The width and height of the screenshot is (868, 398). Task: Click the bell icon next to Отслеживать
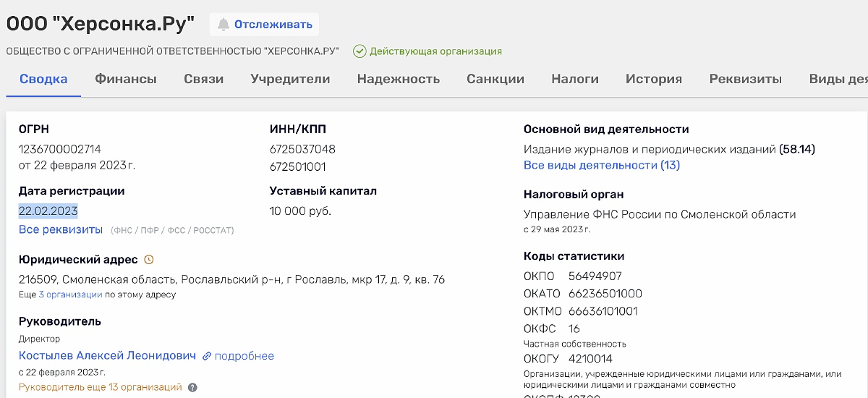click(x=224, y=25)
